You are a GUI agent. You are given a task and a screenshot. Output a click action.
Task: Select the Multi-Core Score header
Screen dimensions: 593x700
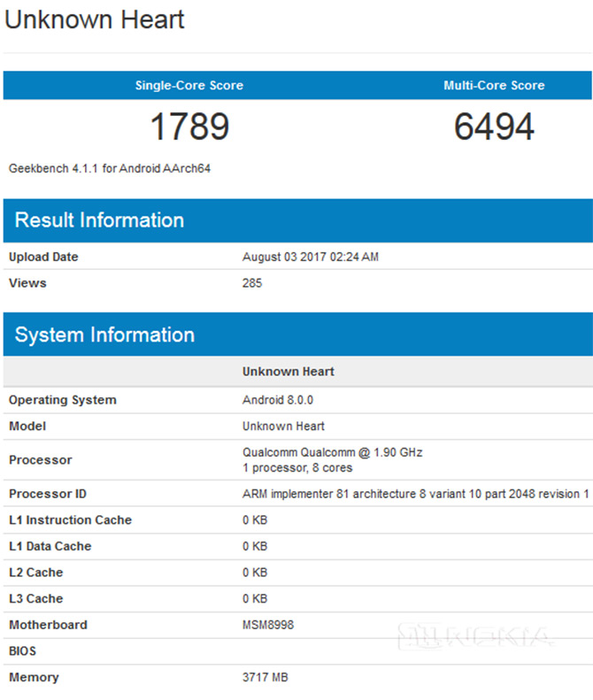point(494,85)
